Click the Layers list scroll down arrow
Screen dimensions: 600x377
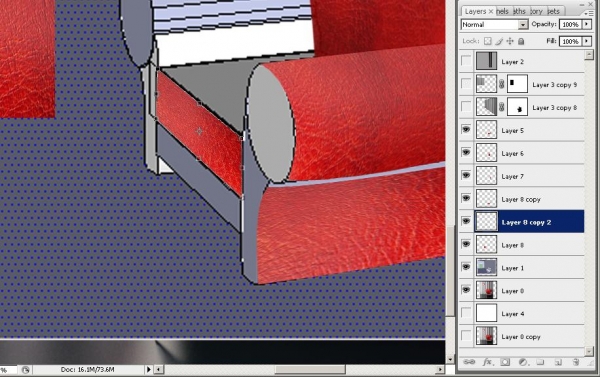coord(589,351)
